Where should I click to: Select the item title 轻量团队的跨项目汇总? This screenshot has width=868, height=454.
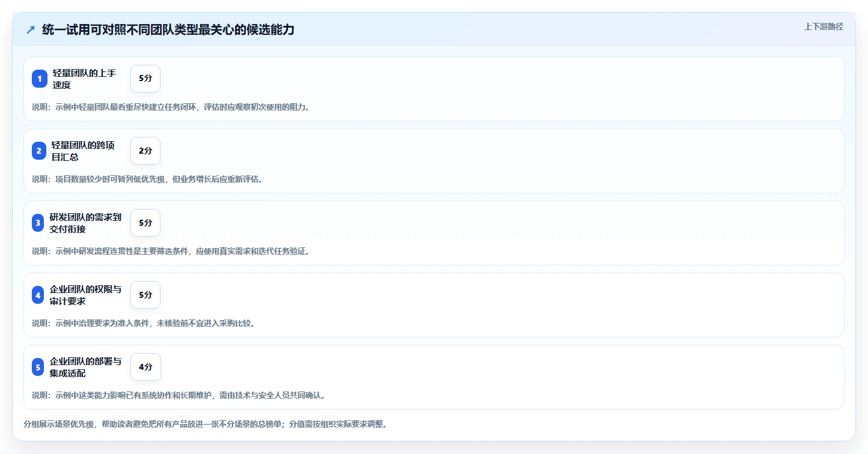coord(84,151)
